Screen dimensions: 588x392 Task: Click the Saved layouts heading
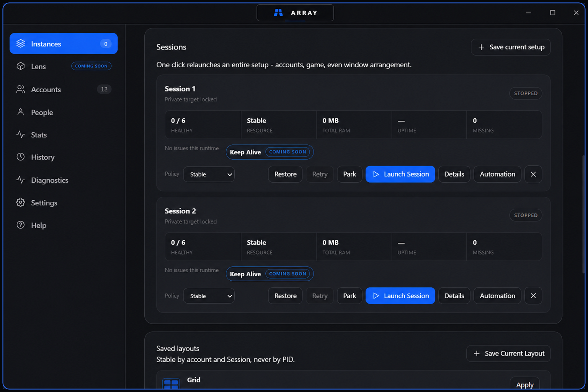[x=178, y=348]
